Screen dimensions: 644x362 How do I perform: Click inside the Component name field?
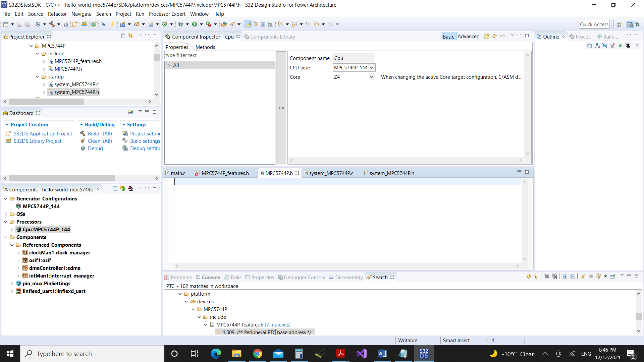[x=354, y=58]
